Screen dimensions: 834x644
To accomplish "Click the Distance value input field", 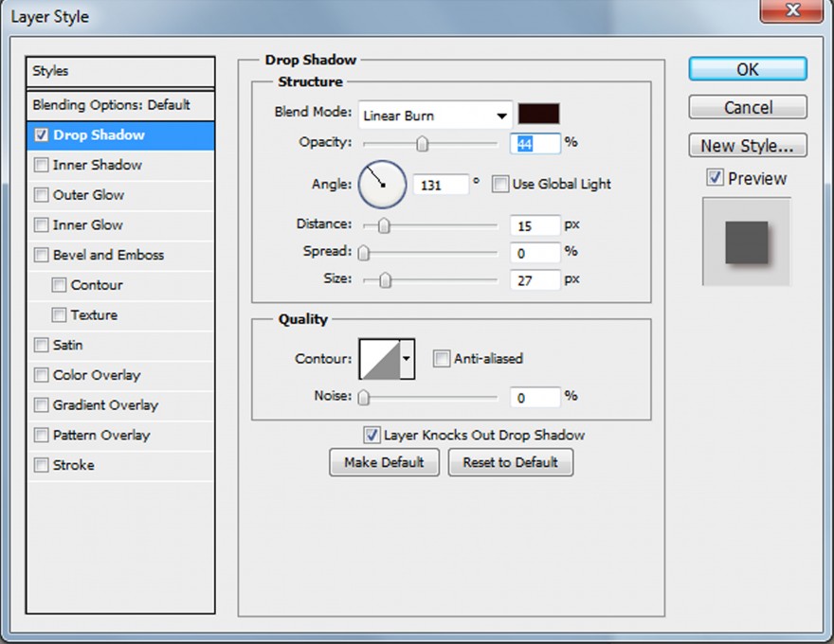I will 535,225.
